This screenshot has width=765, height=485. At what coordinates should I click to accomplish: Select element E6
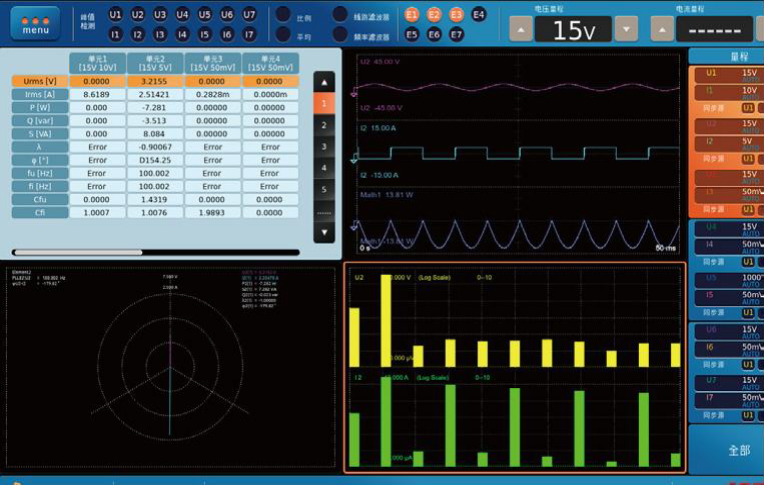(434, 35)
